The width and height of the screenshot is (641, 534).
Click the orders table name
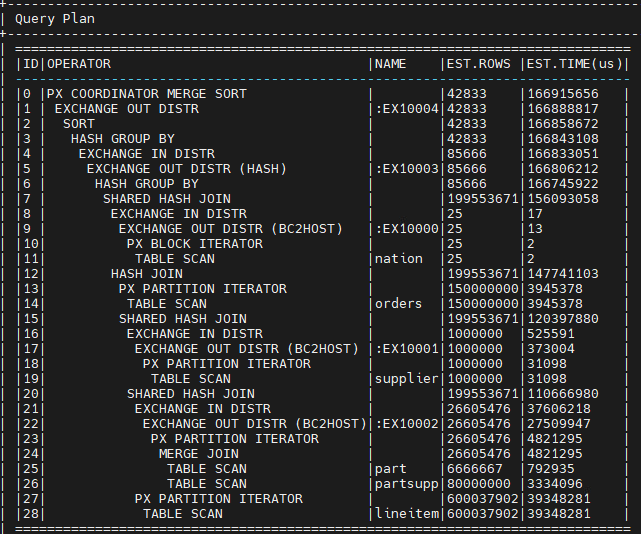tap(399, 304)
